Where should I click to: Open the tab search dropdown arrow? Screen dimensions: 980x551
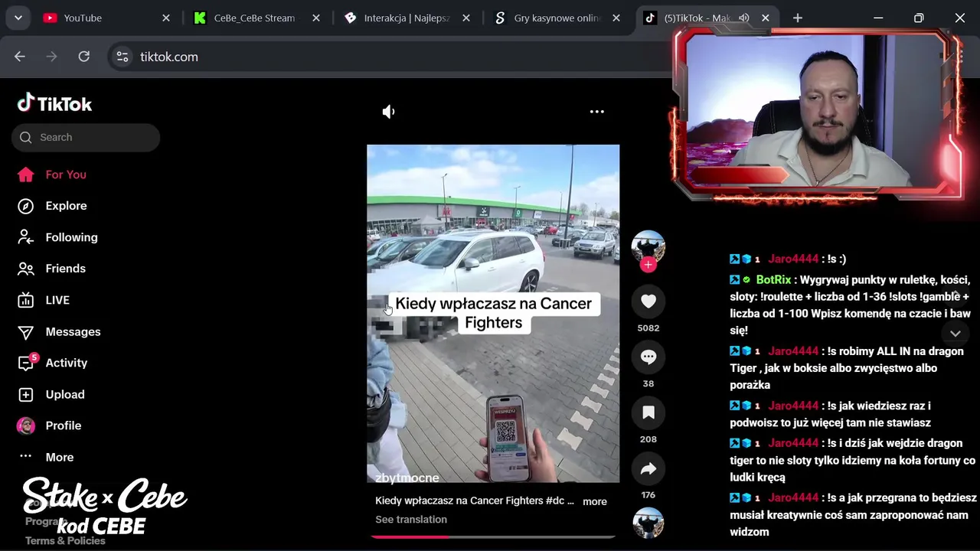(x=18, y=18)
